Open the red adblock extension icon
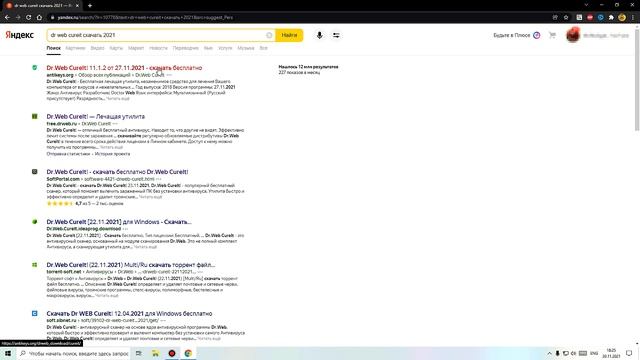This screenshot has width=640, height=360. pos(590,18)
